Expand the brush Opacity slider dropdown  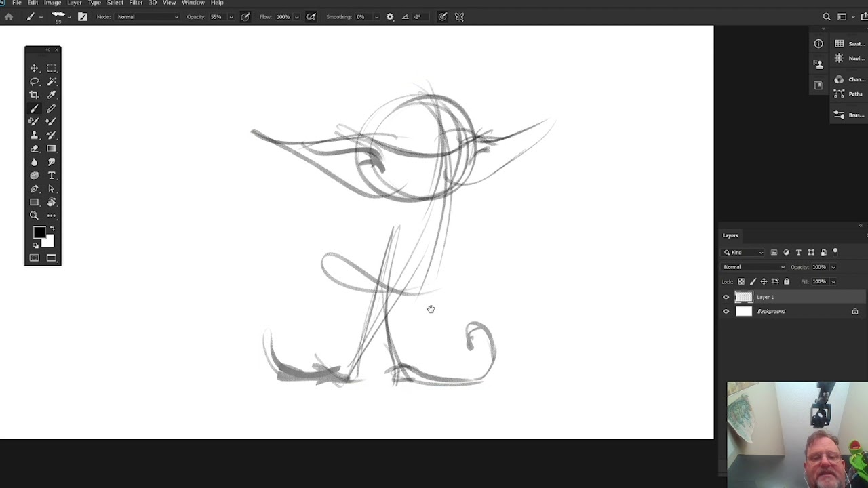[231, 17]
